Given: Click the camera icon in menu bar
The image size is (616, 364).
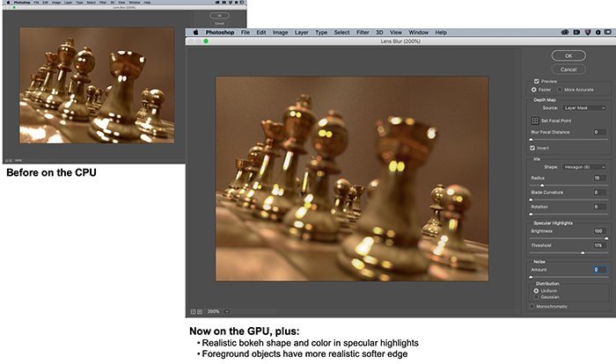Looking at the screenshot, I should tap(576, 33).
